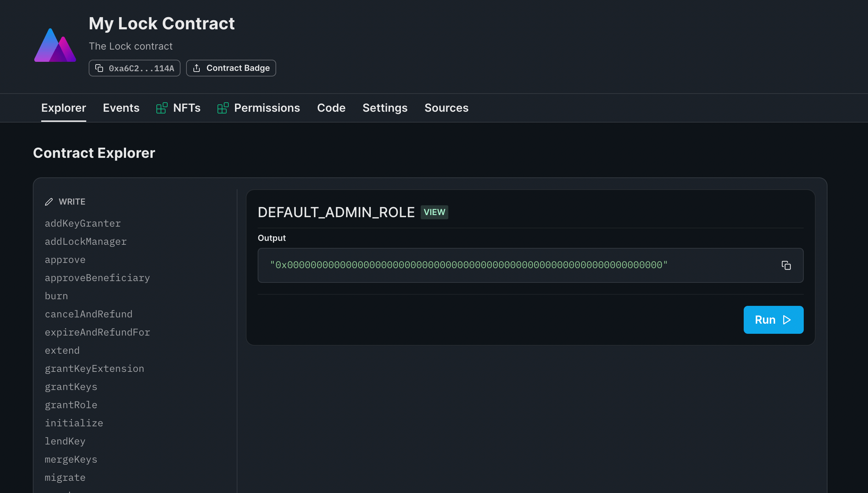Screen dimensions: 868x493
Task: Click the play arrow inside the Run button
Action: [x=787, y=319]
